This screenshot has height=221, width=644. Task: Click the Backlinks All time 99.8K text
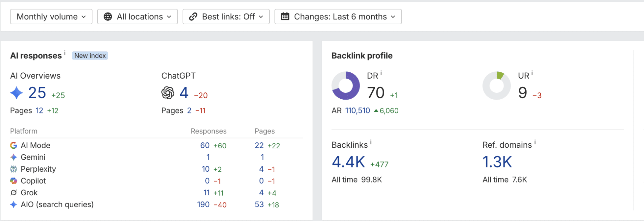357,180
